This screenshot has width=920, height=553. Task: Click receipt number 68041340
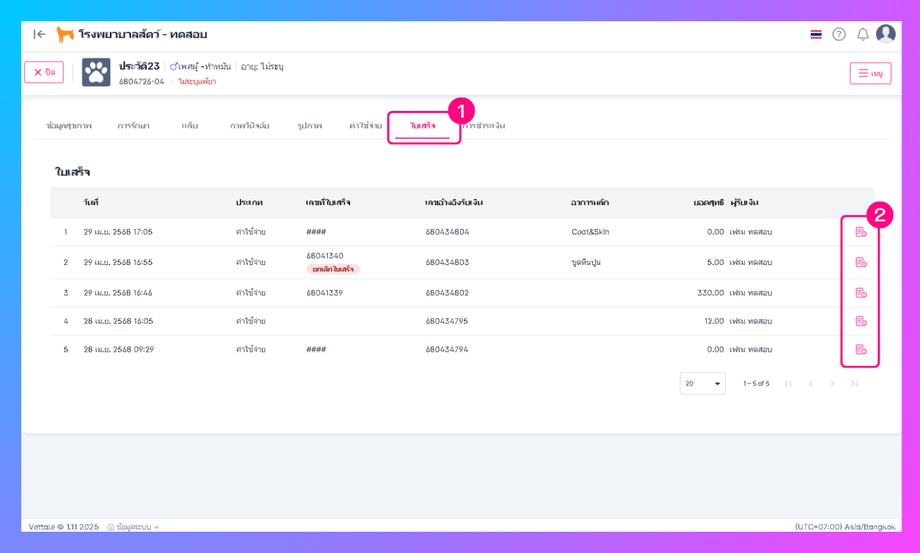click(324, 256)
